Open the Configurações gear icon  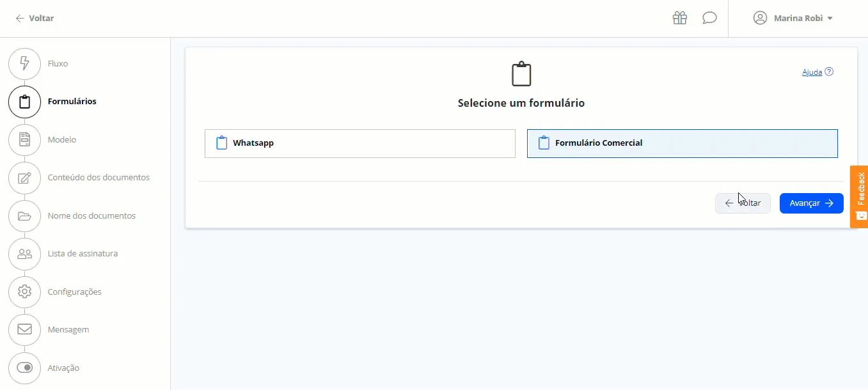click(x=24, y=292)
